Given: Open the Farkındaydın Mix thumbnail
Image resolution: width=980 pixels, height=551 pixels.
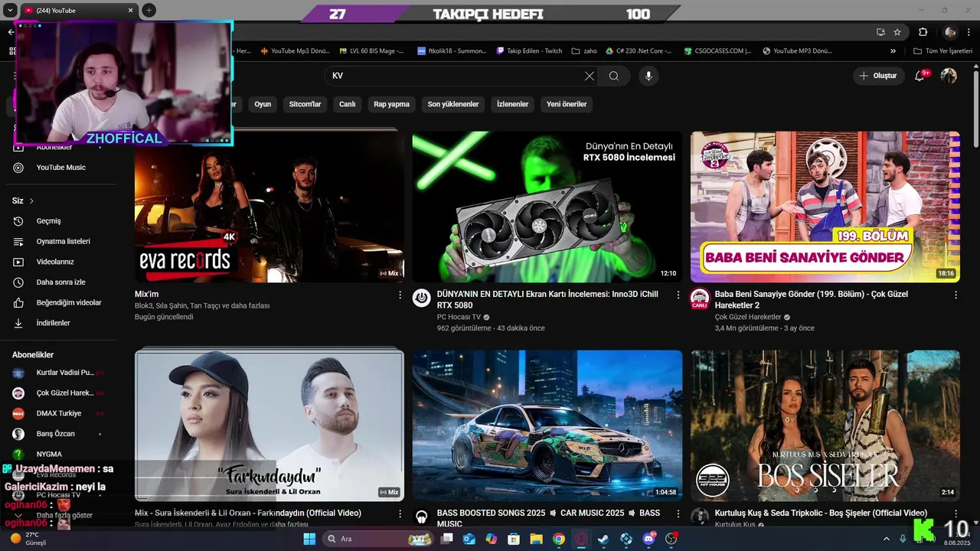Looking at the screenshot, I should tap(269, 425).
